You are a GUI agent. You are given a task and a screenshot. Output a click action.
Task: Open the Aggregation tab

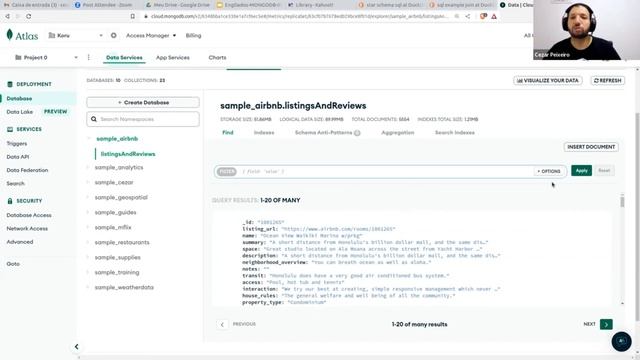click(x=398, y=133)
